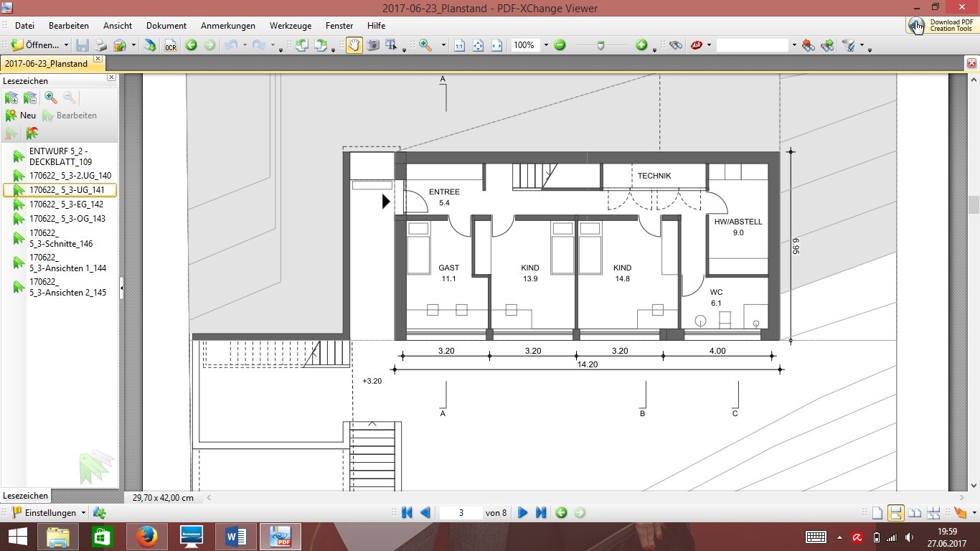Open the Anmerkungen menu
This screenshot has height=551, width=980.
(x=227, y=26)
